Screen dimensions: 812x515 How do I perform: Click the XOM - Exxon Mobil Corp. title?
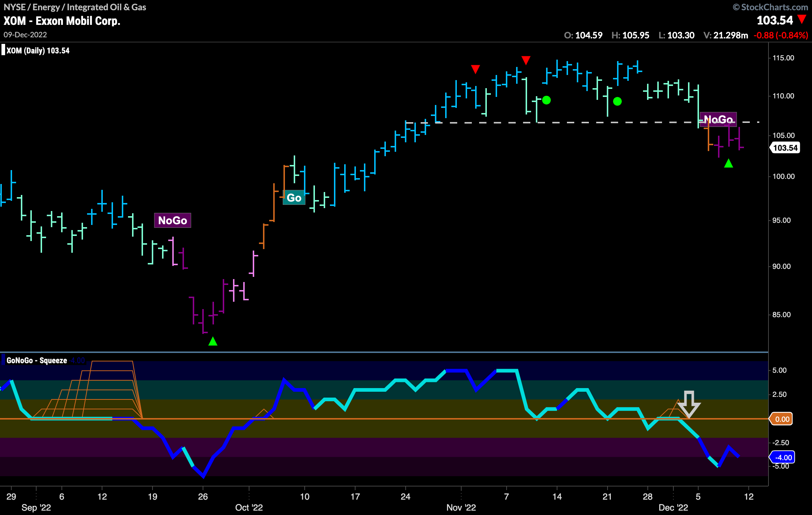click(x=62, y=21)
